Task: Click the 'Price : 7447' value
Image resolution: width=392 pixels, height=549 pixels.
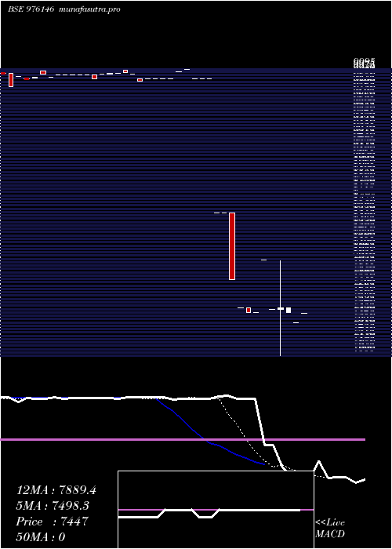Action: [52, 522]
